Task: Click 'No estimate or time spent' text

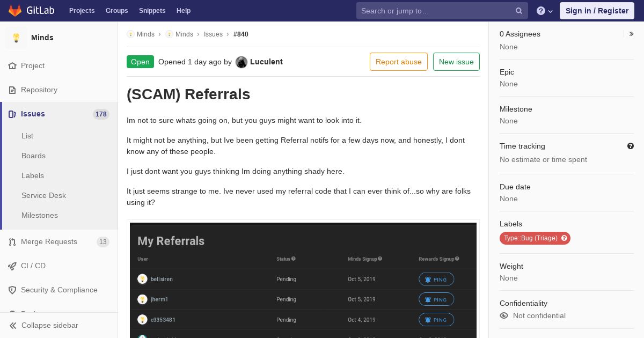Action: 543,159
